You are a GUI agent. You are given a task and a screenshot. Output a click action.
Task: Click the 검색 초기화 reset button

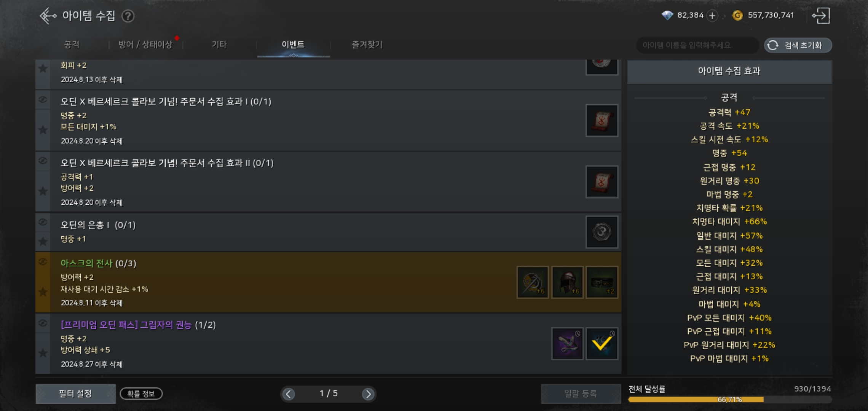[x=798, y=45]
